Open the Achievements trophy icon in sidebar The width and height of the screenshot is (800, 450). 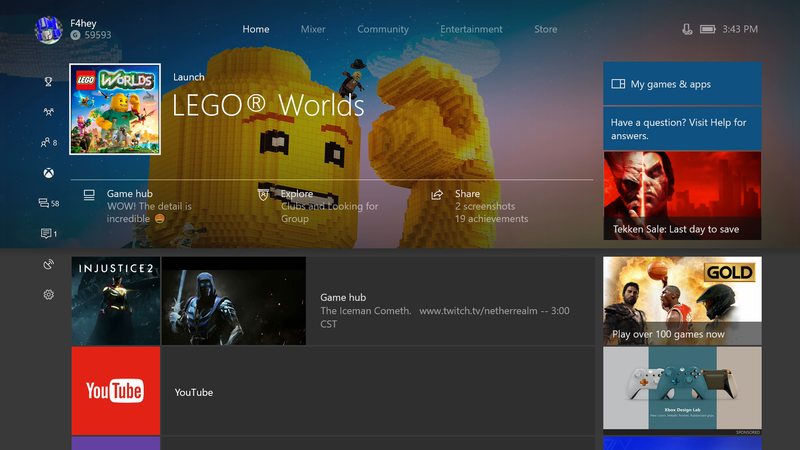coord(48,82)
